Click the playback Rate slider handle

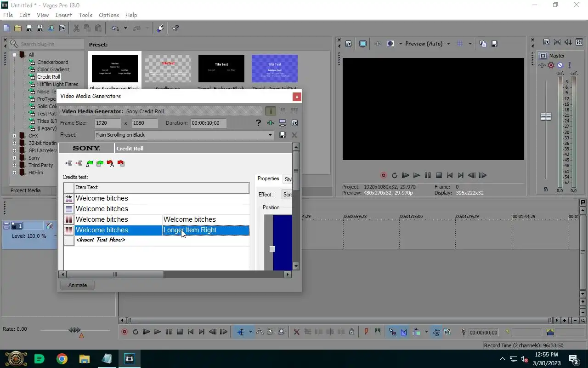point(74,330)
